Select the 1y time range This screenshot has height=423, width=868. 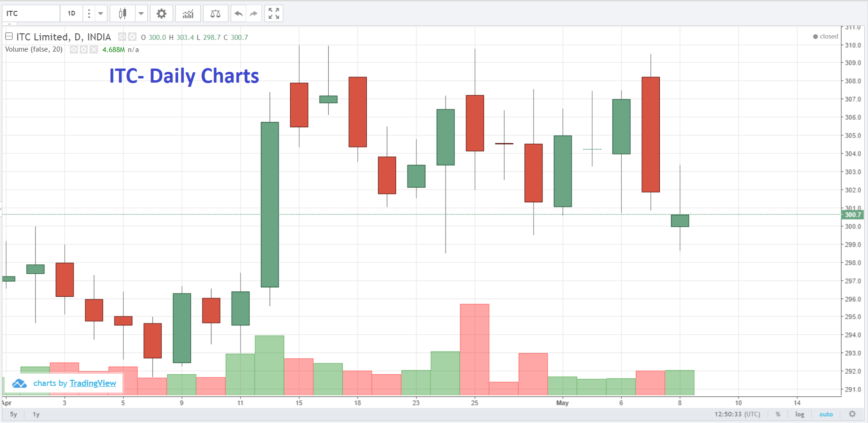(x=36, y=414)
